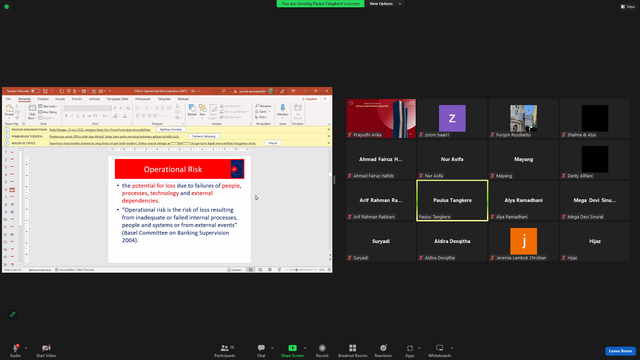Click the Atur (Arrange) icon
The image size is (640, 360).
coord(202,108)
